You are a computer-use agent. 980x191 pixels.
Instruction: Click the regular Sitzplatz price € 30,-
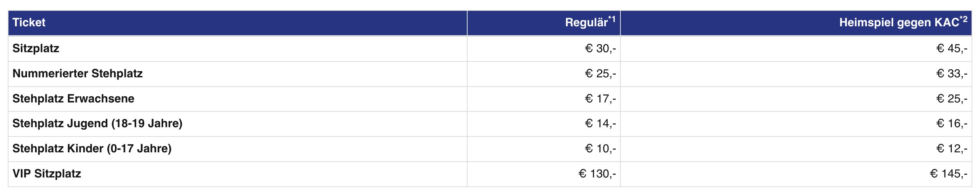tap(600, 48)
